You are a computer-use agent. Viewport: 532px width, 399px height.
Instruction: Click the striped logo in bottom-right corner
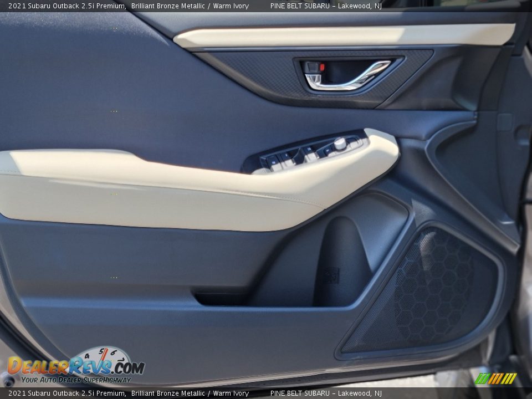(495, 378)
